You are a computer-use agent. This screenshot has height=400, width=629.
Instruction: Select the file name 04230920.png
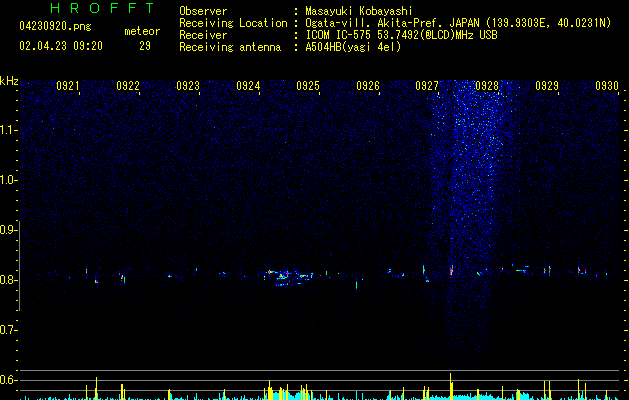click(x=55, y=27)
